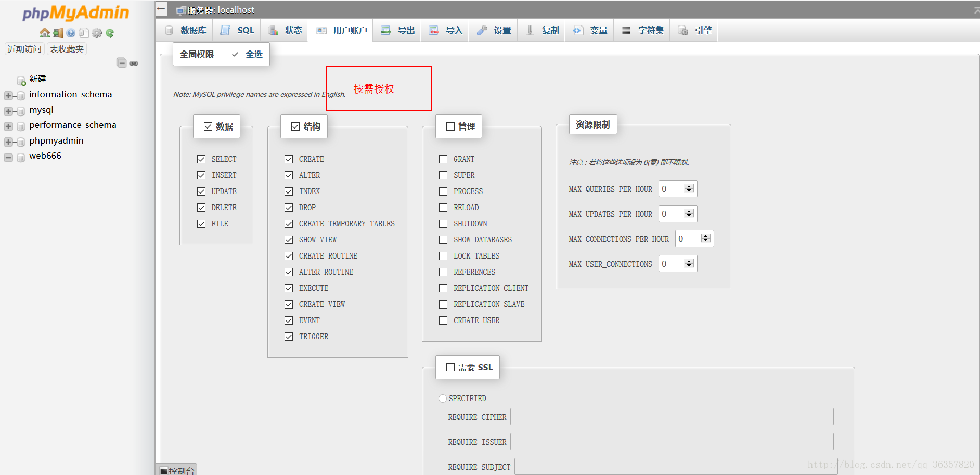Open phpMyAdmin documentation help icon
This screenshot has width=980, height=475.
coord(71,33)
